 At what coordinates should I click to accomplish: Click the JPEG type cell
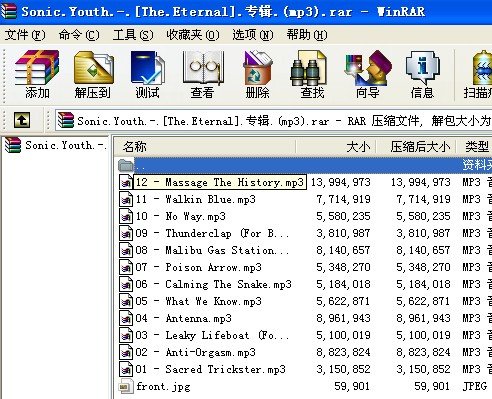click(x=475, y=386)
